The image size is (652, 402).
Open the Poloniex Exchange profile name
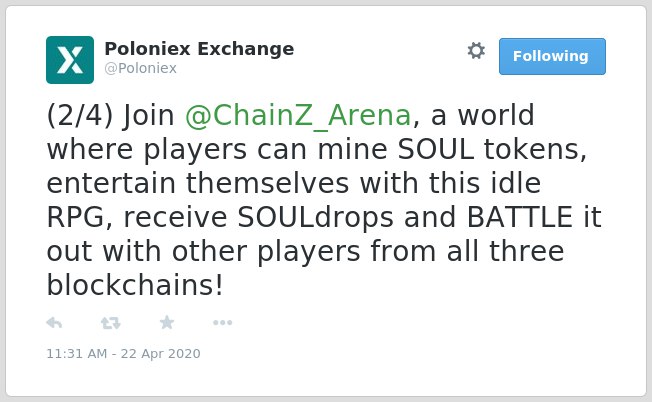[199, 49]
